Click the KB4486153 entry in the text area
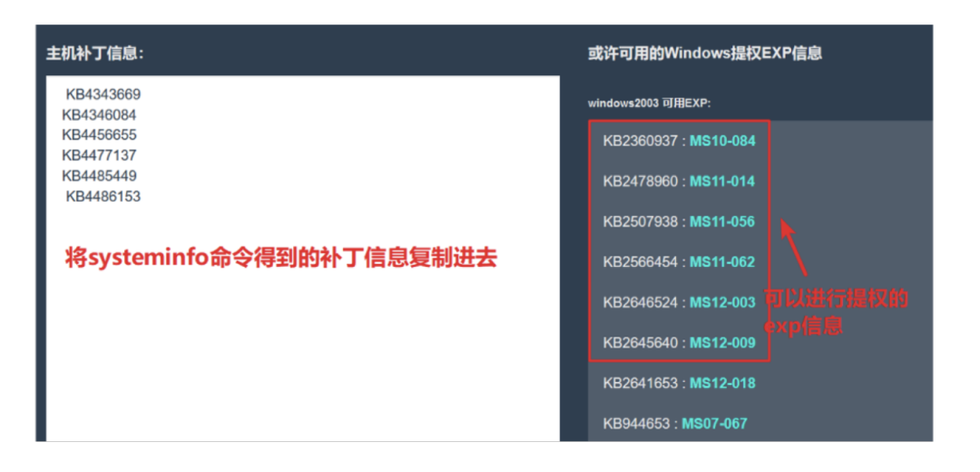The height and width of the screenshot is (472, 980). click(103, 196)
